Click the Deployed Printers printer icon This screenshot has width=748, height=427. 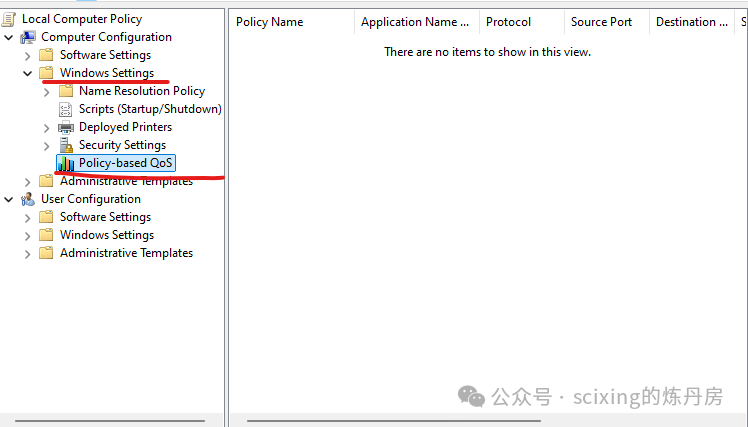coord(66,127)
